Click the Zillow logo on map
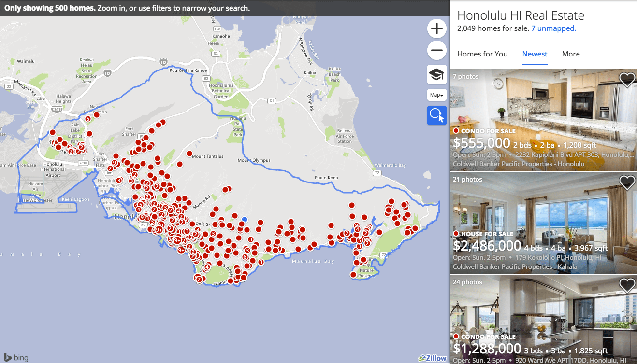Viewport: 637px width, 364px height. [x=433, y=358]
